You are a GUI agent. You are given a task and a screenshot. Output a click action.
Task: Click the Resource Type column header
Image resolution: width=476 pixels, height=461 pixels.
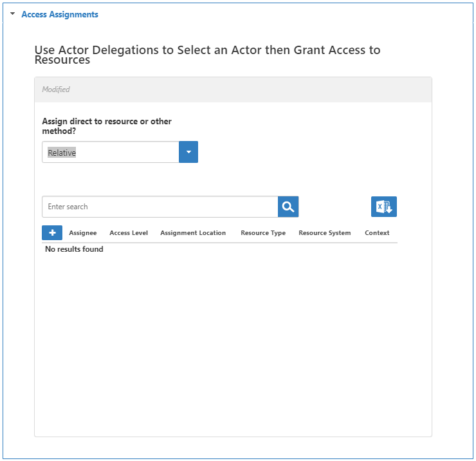(x=263, y=233)
